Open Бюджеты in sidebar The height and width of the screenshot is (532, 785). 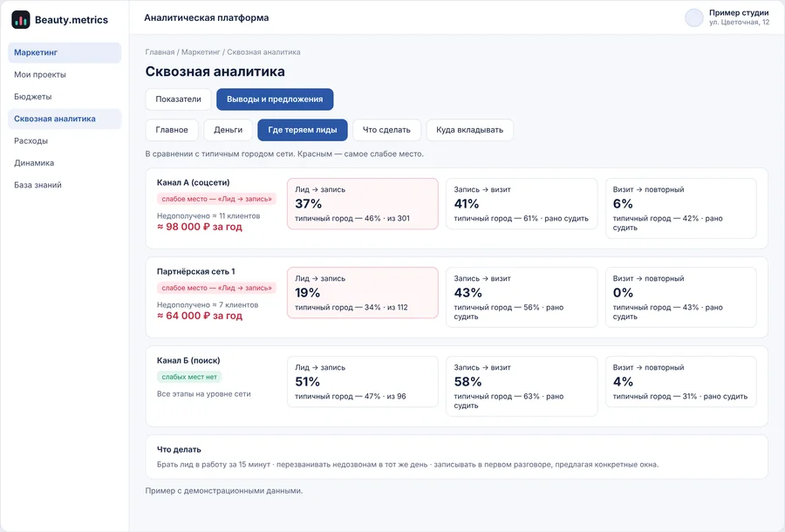coord(65,97)
